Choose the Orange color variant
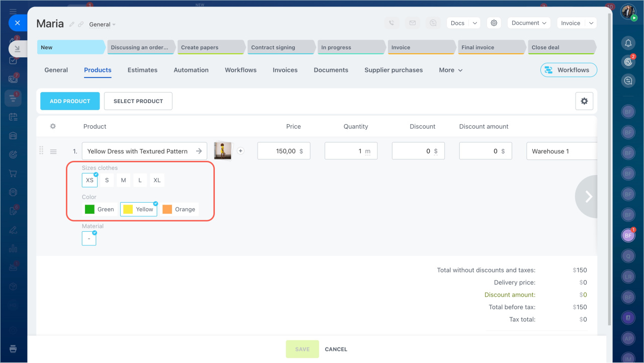Screen dimensions: 644x363 [180, 209]
